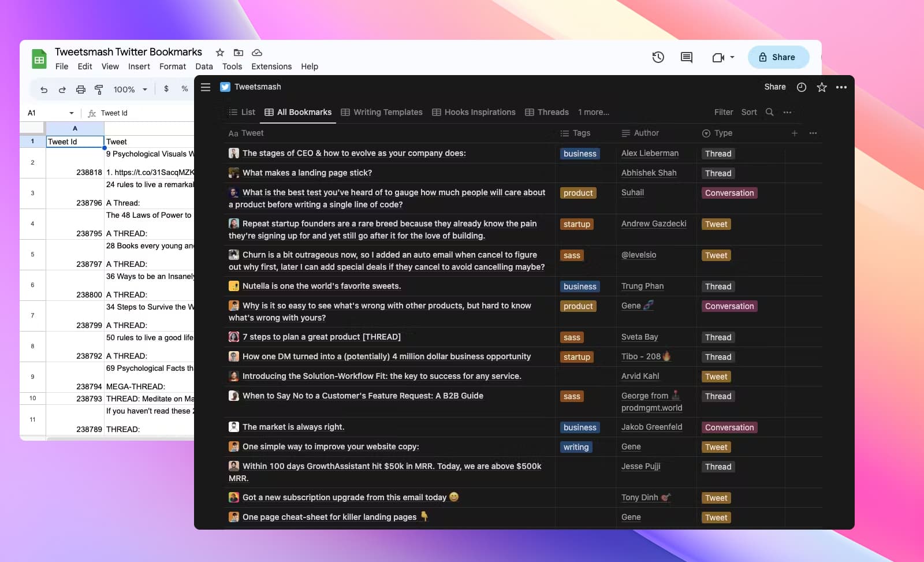Click the print icon in Sheets toolbar
This screenshot has width=924, height=562.
coord(81,90)
